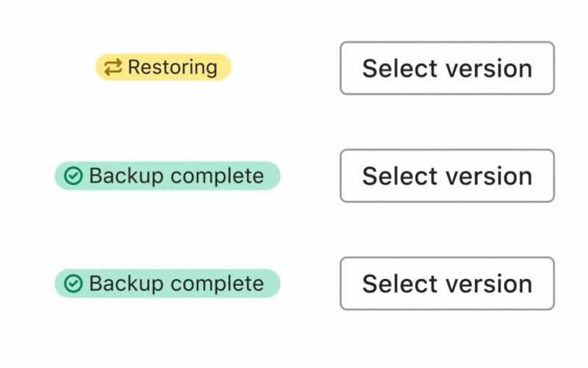Click the swap arrows icon in the yellow badge
The height and width of the screenshot is (368, 588).
click(112, 68)
